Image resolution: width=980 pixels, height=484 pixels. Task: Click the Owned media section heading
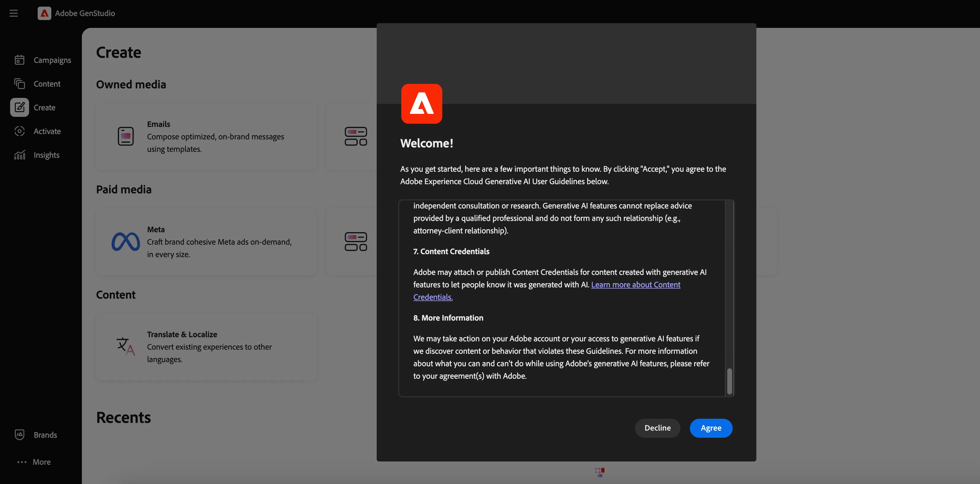point(131,84)
